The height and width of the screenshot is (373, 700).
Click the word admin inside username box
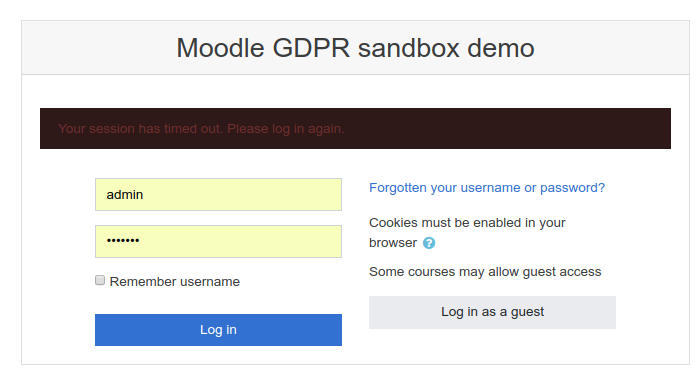pos(125,195)
